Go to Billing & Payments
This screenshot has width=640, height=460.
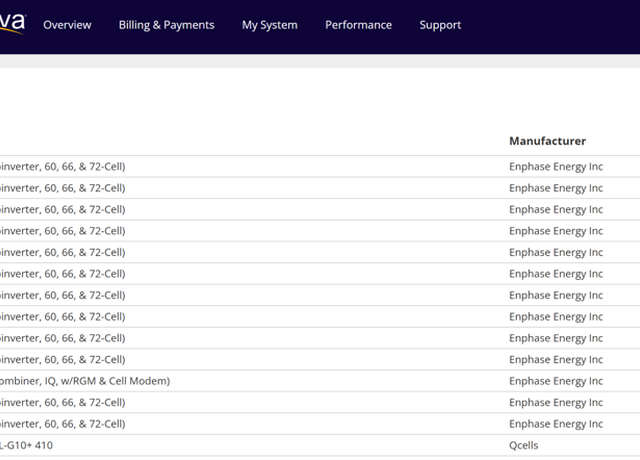[167, 25]
